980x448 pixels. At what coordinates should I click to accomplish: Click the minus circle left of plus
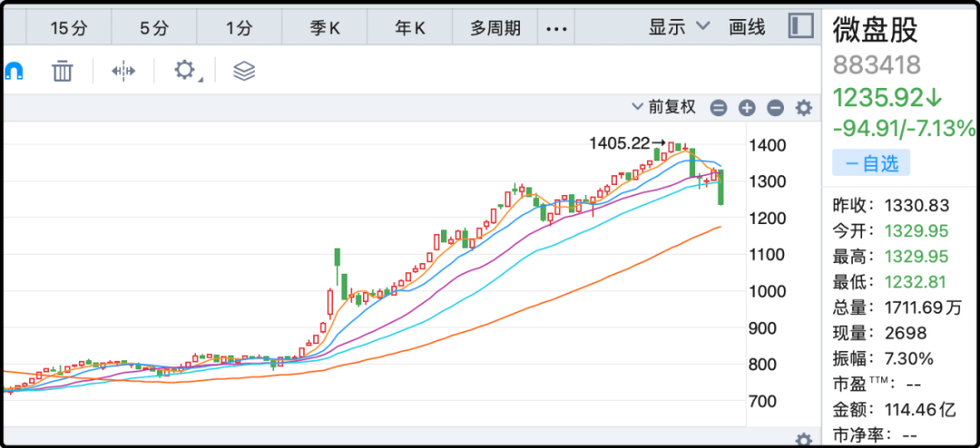click(x=719, y=108)
